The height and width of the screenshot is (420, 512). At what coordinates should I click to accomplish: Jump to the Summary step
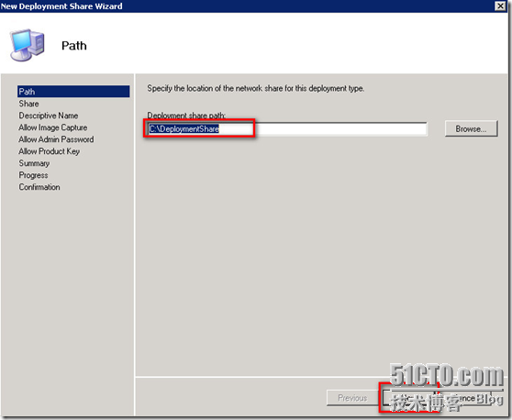coord(34,163)
